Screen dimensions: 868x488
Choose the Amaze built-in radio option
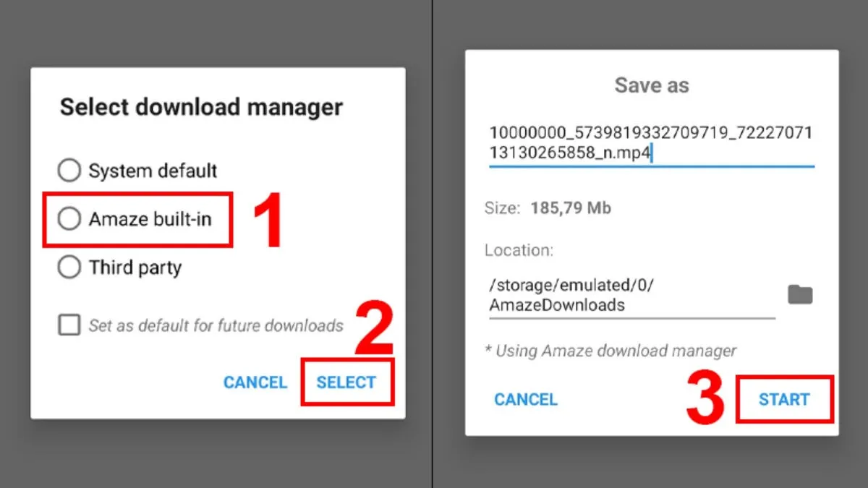click(69, 218)
